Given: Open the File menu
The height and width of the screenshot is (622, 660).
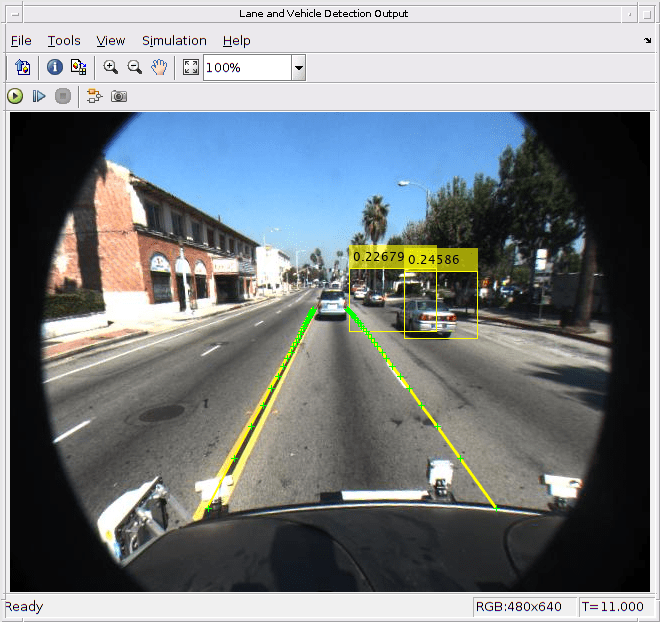Looking at the screenshot, I should [21, 40].
